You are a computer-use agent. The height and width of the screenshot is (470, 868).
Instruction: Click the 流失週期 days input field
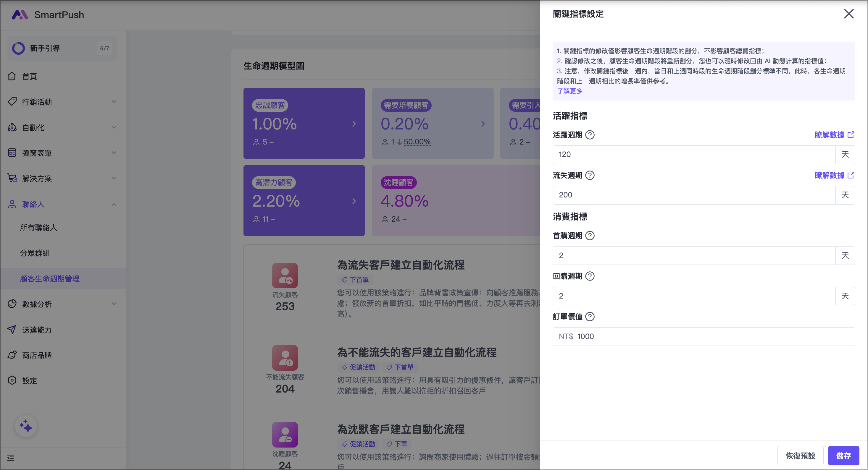tap(693, 195)
